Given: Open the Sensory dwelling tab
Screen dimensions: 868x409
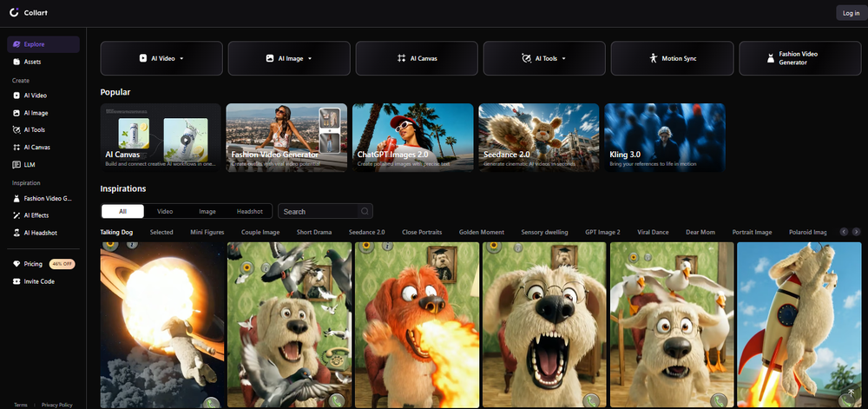Looking at the screenshot, I should click(x=545, y=232).
